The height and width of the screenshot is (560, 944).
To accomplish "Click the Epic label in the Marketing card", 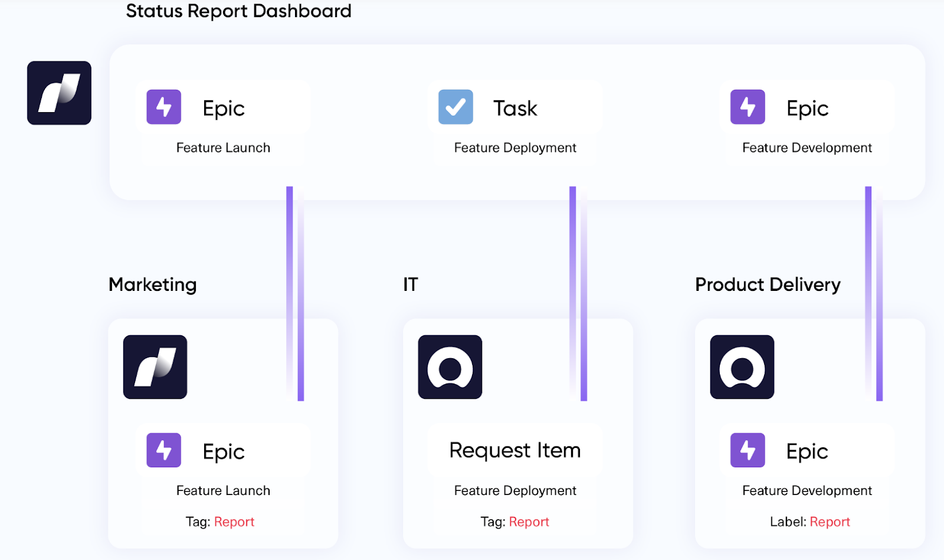I will point(224,452).
